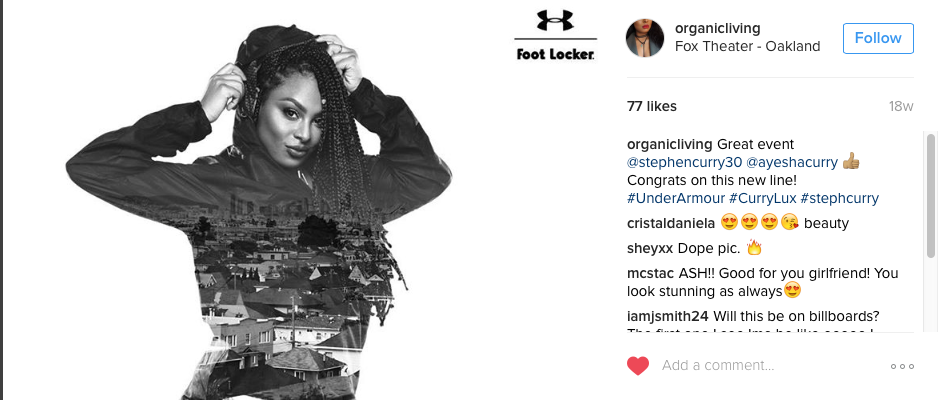The width and height of the screenshot is (938, 400).
Task: Open sheyxx commenter profile
Action: click(650, 248)
